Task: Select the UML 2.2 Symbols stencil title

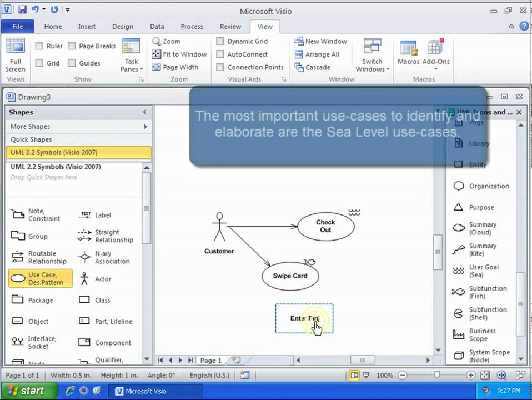Action: coord(79,152)
